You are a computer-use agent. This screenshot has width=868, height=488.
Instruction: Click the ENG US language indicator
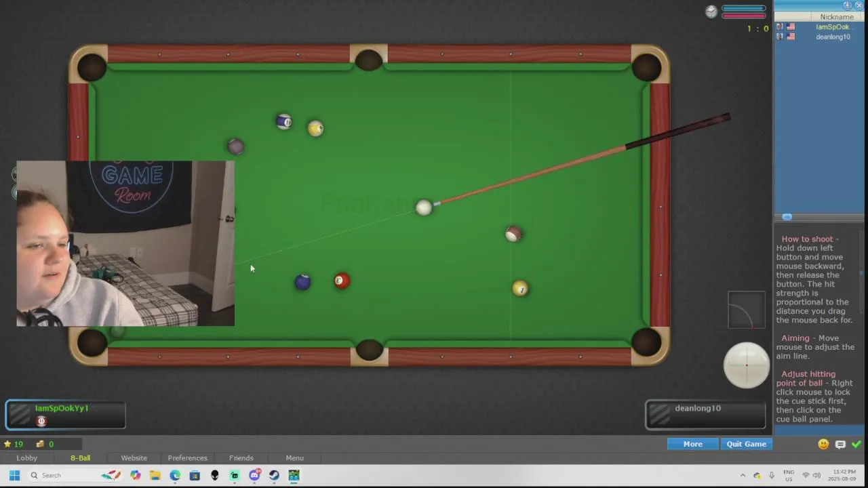point(789,475)
